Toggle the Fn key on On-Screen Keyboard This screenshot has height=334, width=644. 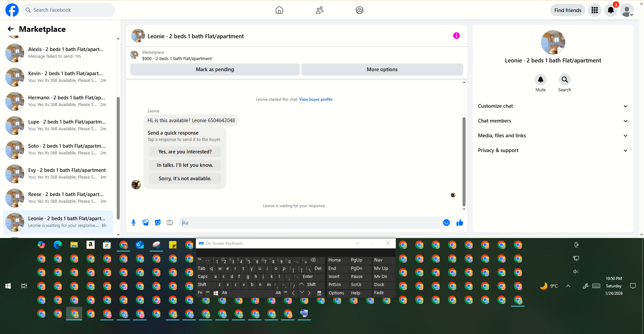[200, 293]
